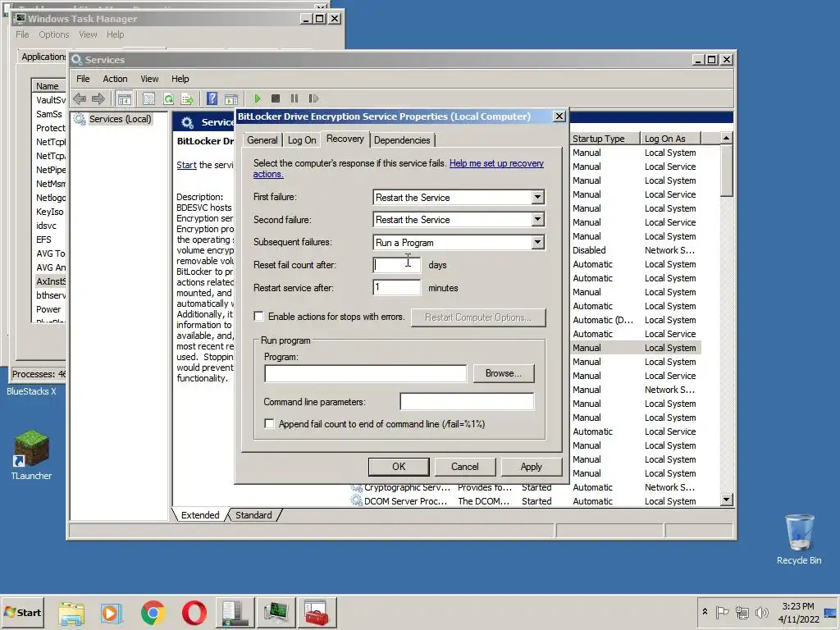Click the green Refresh toolbar icon
Screen dimensions: 840x630
(x=169, y=98)
